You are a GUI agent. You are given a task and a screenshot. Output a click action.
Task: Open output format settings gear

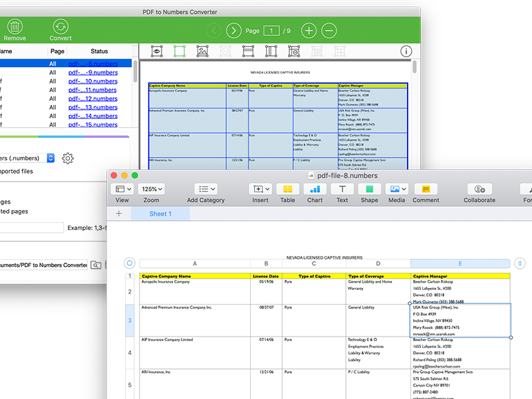(x=68, y=158)
